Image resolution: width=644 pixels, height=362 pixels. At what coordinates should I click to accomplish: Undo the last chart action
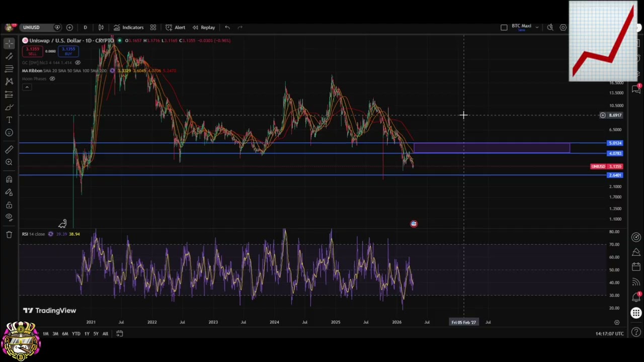coord(227,27)
